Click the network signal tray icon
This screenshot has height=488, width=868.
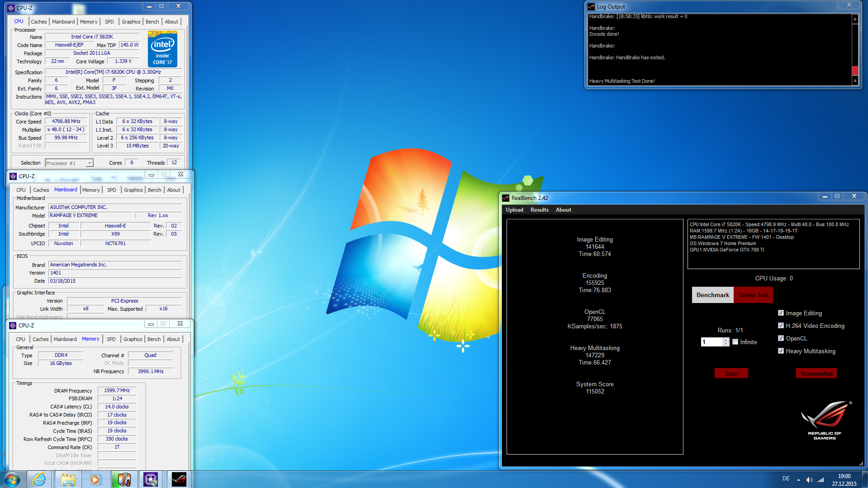pos(821,480)
